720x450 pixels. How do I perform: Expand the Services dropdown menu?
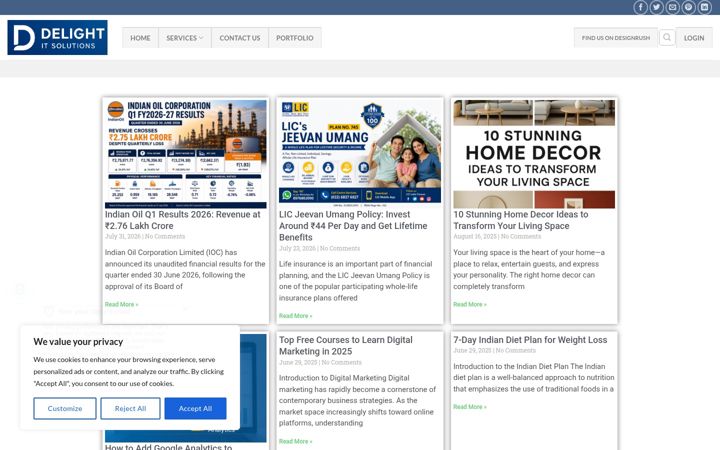coord(185,38)
